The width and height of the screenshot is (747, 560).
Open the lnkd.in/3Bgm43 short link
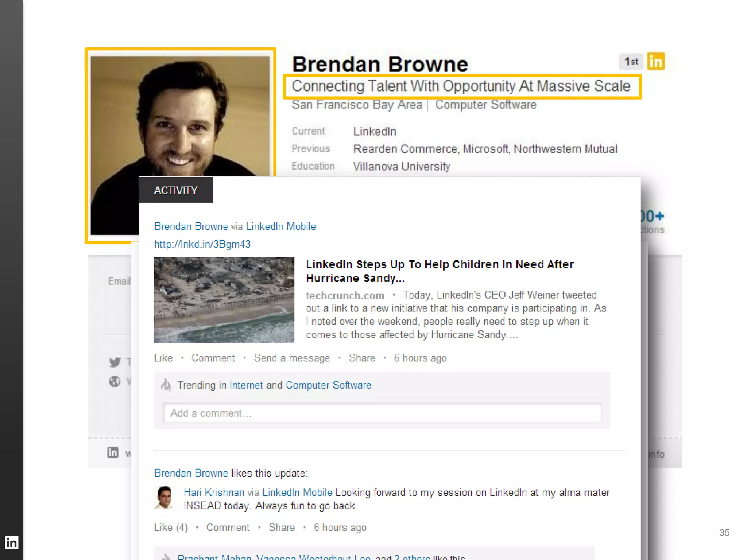click(202, 244)
